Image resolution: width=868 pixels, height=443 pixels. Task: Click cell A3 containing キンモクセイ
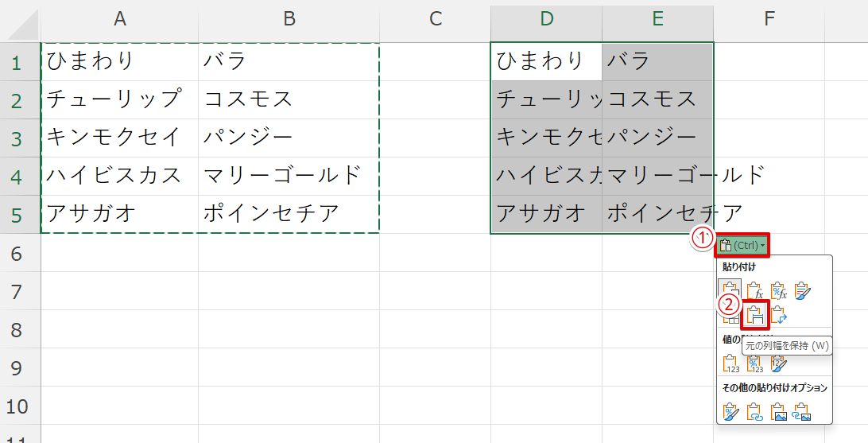(119, 138)
